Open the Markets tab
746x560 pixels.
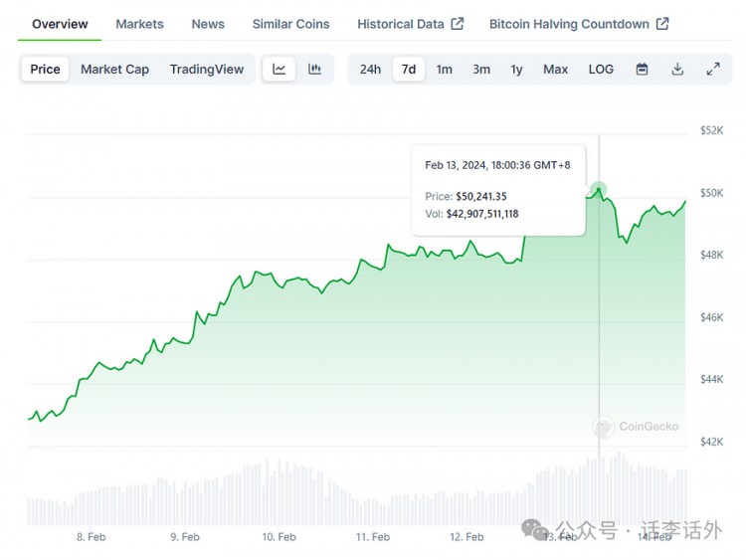[x=139, y=24]
